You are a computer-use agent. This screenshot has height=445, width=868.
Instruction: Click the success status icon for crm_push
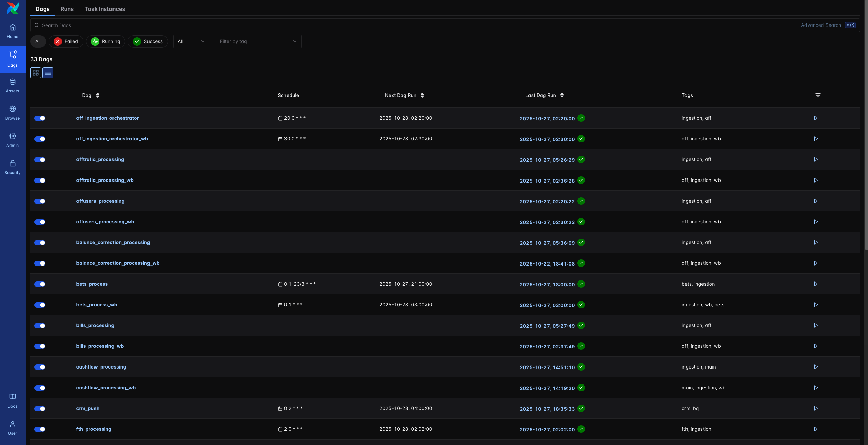click(581, 408)
